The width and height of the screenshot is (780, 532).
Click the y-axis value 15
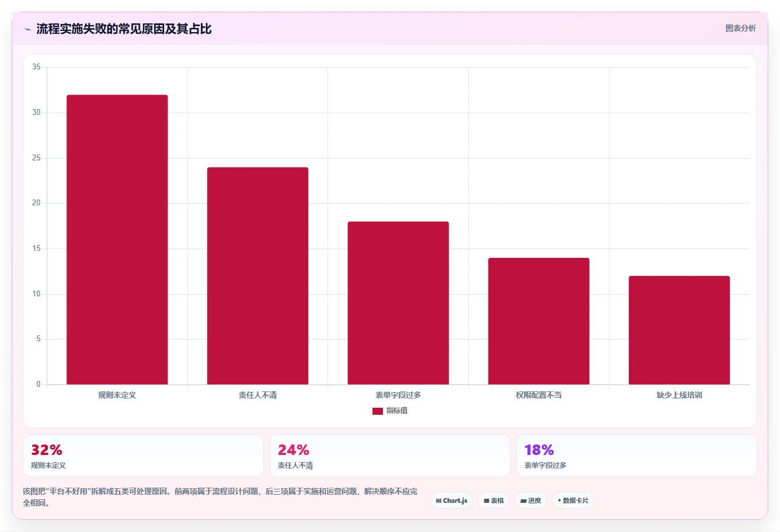pos(36,249)
